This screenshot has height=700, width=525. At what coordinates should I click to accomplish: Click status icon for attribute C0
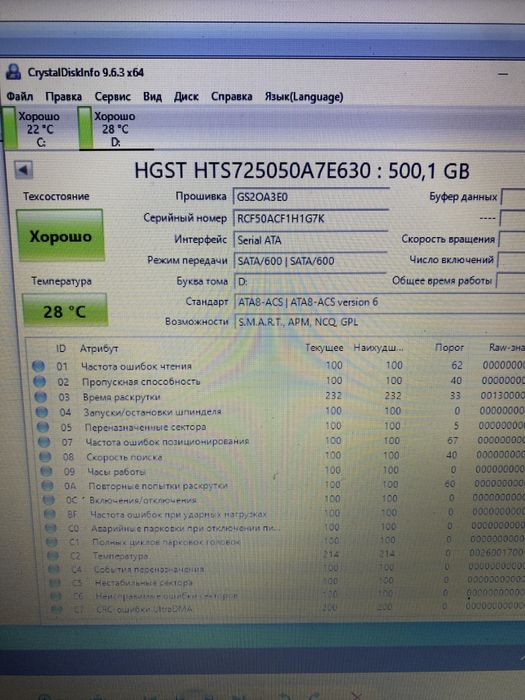[x=51, y=528]
